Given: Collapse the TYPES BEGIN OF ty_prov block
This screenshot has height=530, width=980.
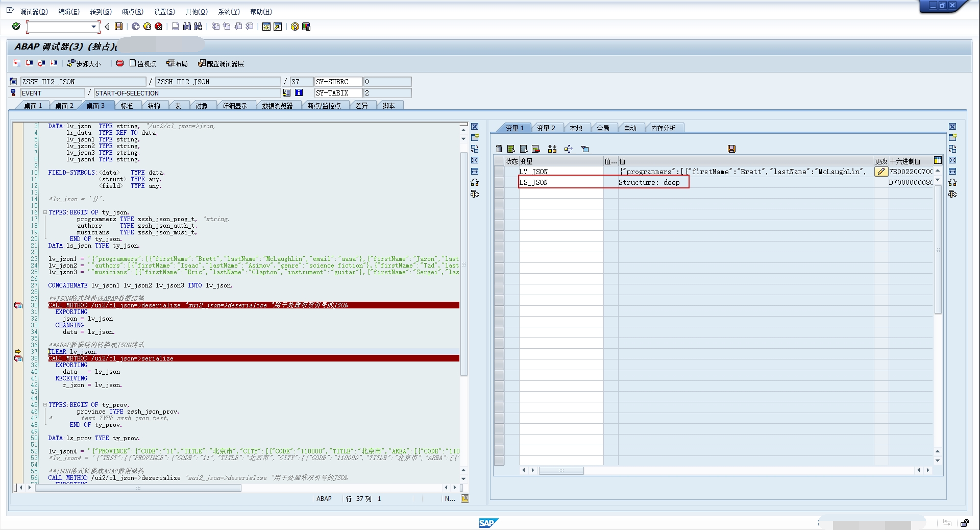Looking at the screenshot, I should pos(45,405).
